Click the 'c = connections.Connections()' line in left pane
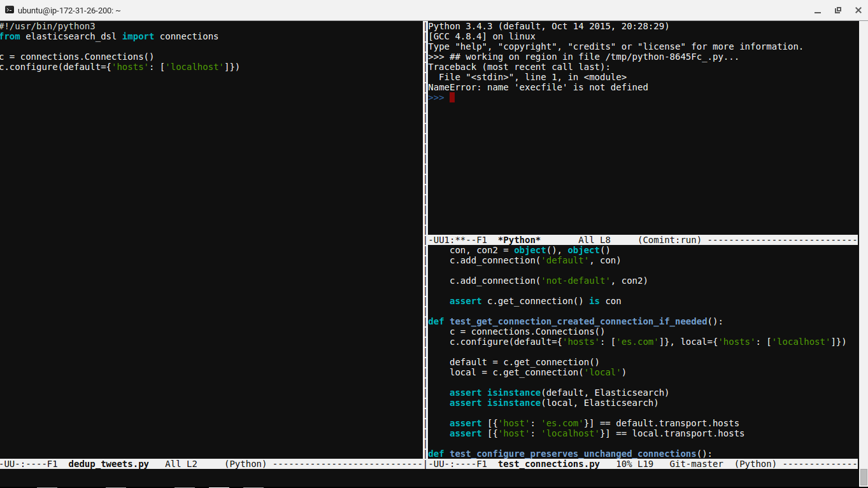Image resolution: width=868 pixels, height=488 pixels. pos(77,57)
